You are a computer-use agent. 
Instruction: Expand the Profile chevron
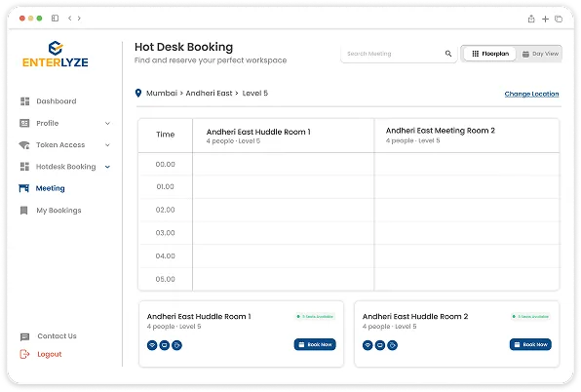coord(107,124)
